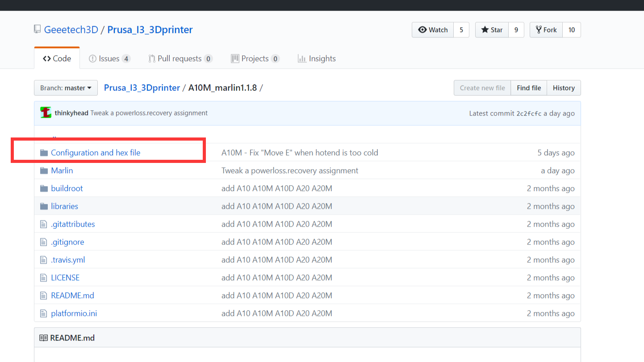644x362 pixels.
Task: Click the file icon beside .gitignore
Action: (x=43, y=242)
